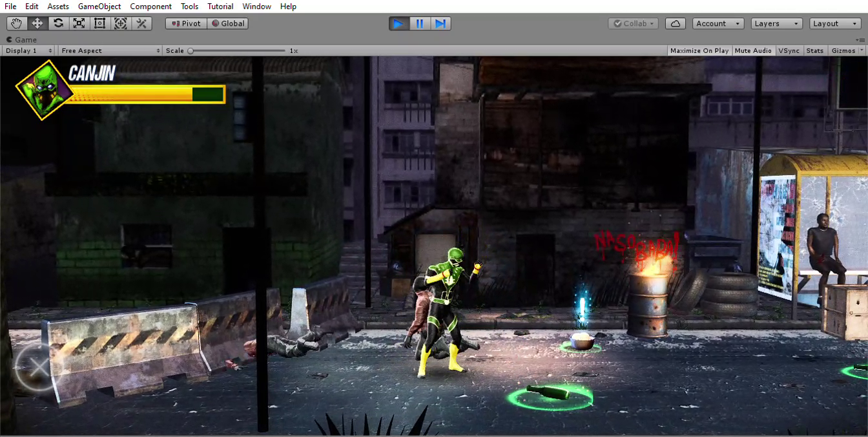
Task: Pause the running game
Action: click(x=419, y=23)
